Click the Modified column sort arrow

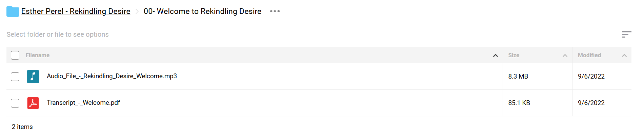pyautogui.click(x=624, y=55)
